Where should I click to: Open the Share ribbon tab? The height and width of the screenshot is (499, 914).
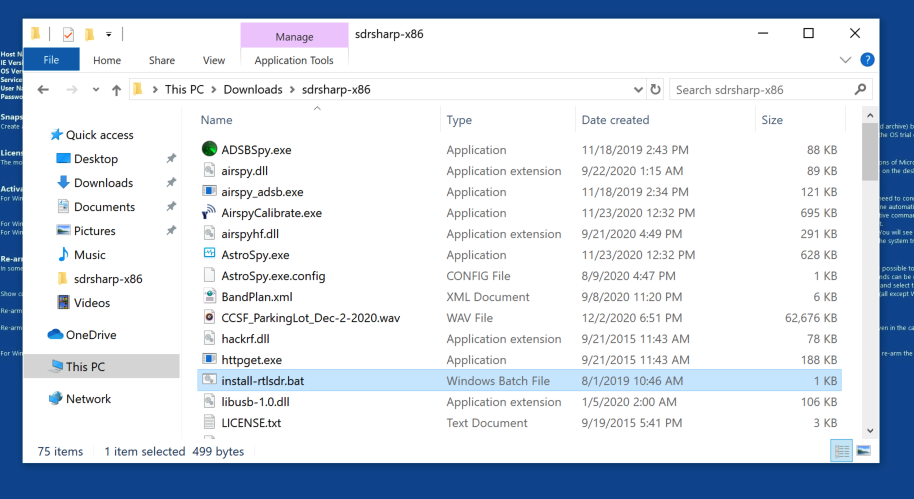click(x=161, y=60)
